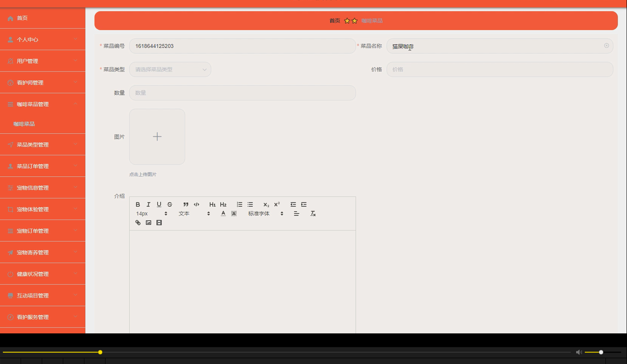Go to 首页 in the sidebar
The height and width of the screenshot is (364, 627).
43,18
